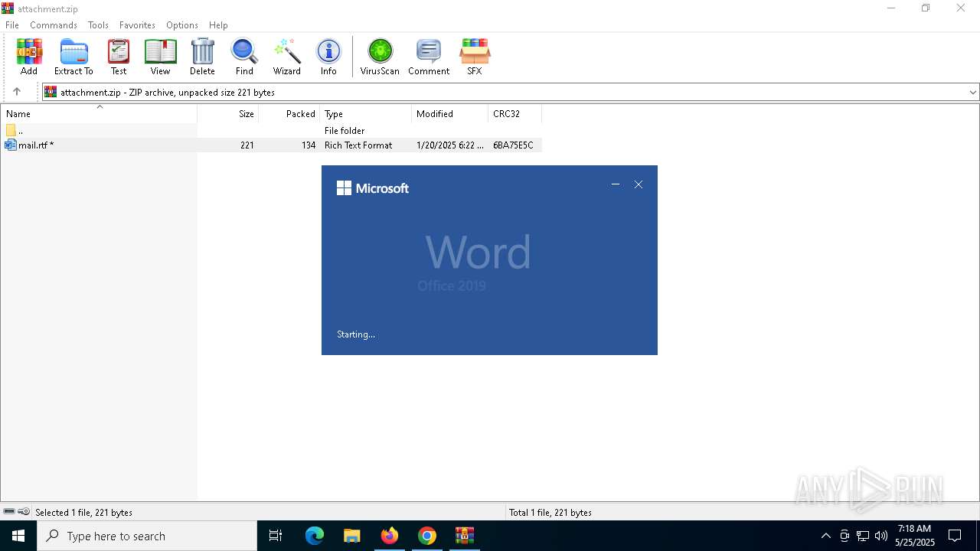980x551 pixels.
Task: Show hidden tray icons chevron
Action: click(x=825, y=536)
